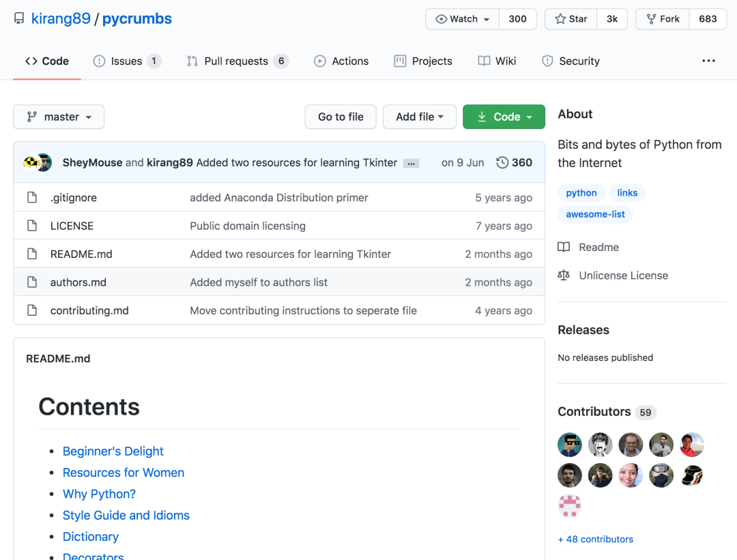Viewport: 737px width, 560px height.
Task: Star the pycrumbs repository
Action: point(571,19)
